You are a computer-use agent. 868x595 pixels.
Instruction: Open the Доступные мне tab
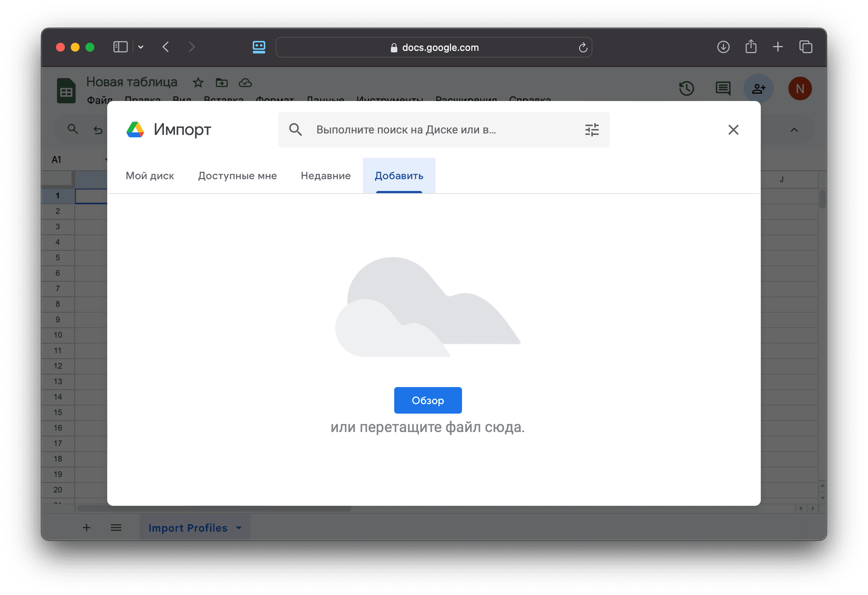[237, 175]
